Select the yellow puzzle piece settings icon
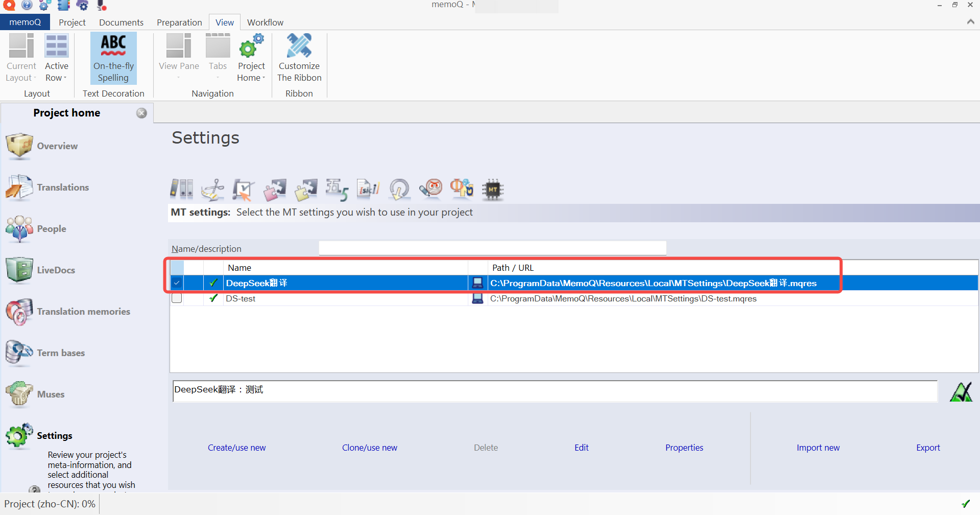 tap(306, 189)
